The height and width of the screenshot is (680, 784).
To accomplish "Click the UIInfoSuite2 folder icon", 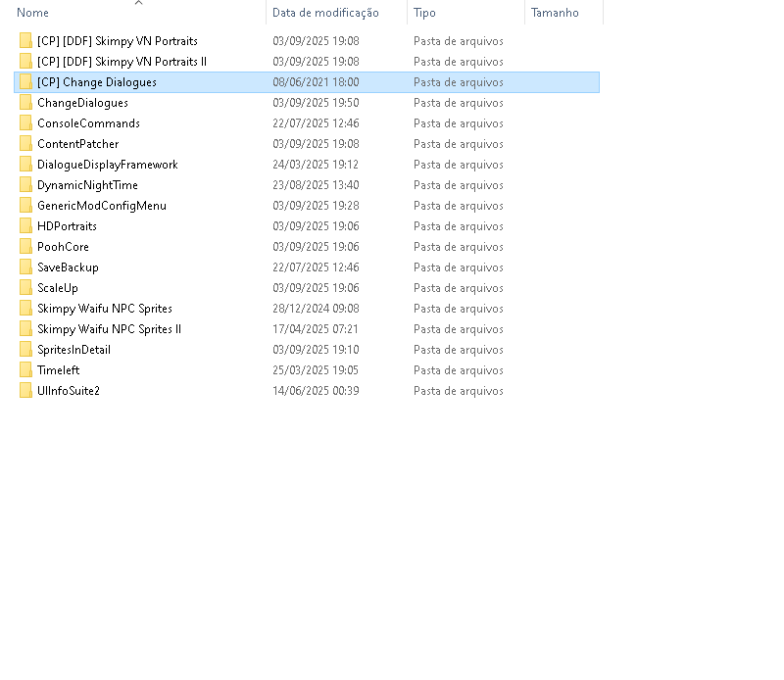I will point(25,391).
